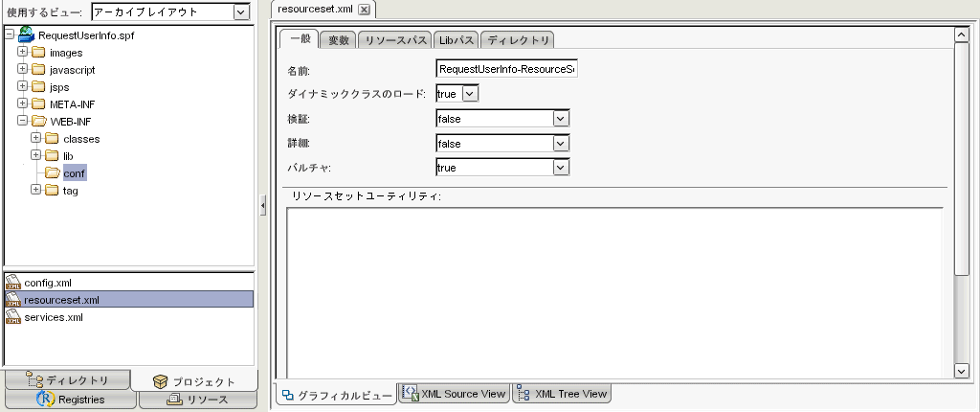This screenshot has width=980, height=412.
Task: Switch to the ディレクトリ tab in editor
Action: (x=518, y=40)
